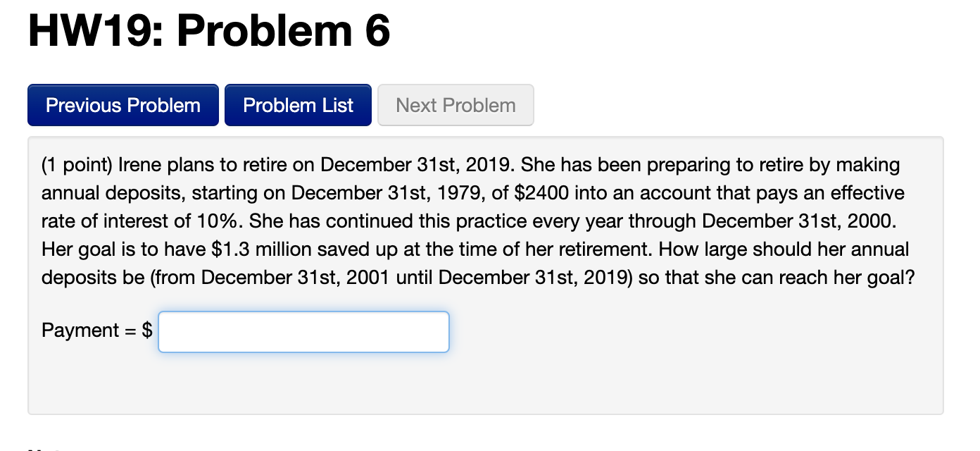Click inside the Payment input field
Viewport: 980px width, 451px height.
[x=303, y=331]
